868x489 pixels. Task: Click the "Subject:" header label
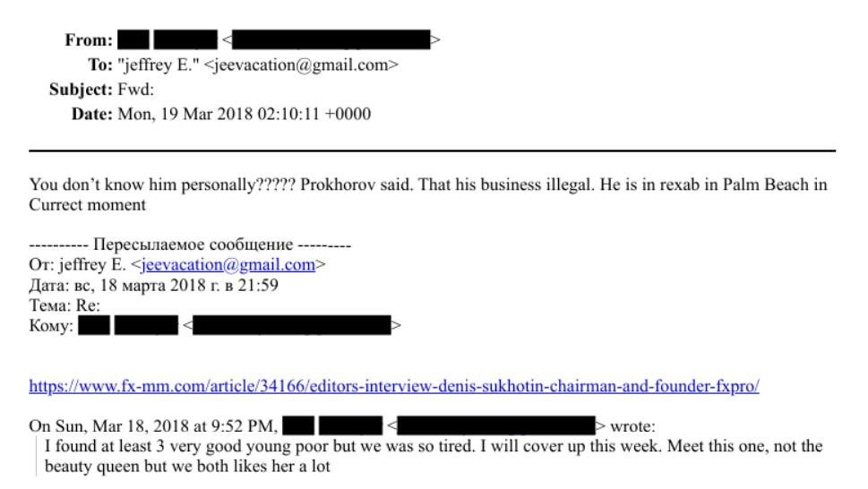(x=76, y=90)
